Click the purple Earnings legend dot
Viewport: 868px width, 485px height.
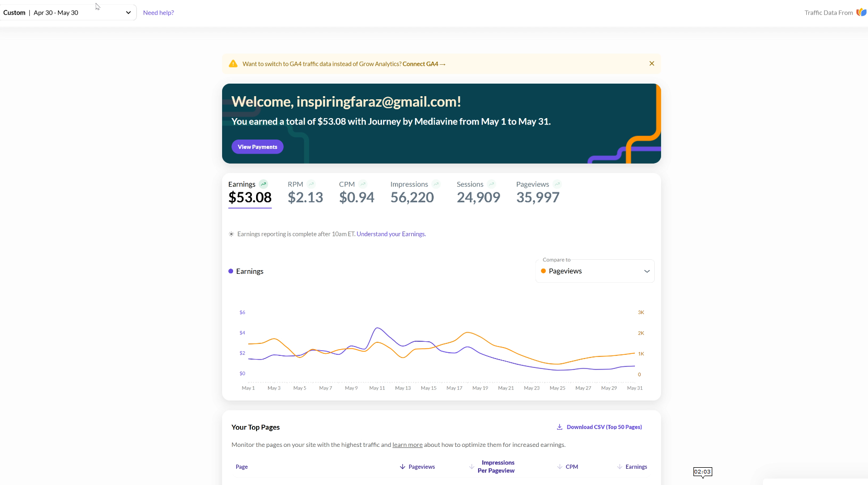pyautogui.click(x=230, y=271)
